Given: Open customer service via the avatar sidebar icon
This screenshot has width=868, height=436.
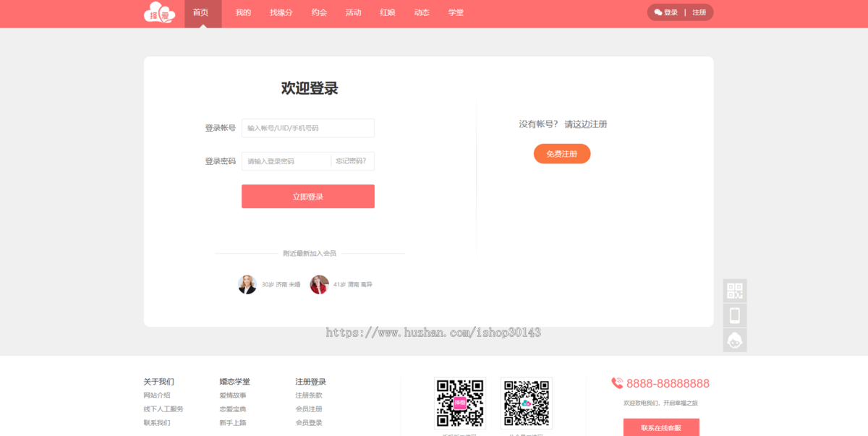Looking at the screenshot, I should (x=735, y=340).
